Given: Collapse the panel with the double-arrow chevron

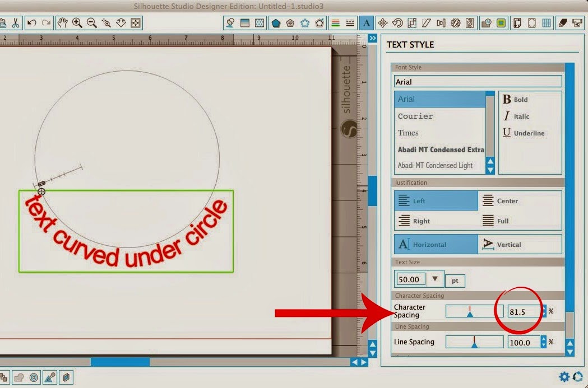Looking at the screenshot, I should click(372, 39).
